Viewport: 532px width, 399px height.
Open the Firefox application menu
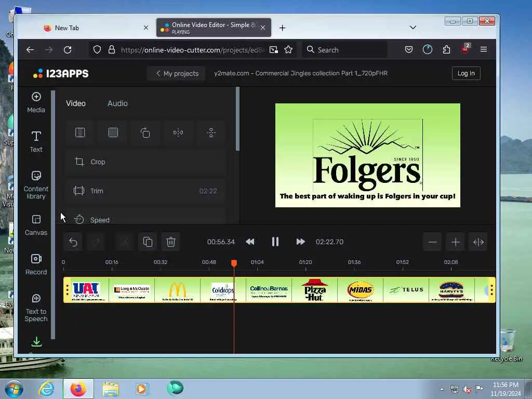pos(484,50)
